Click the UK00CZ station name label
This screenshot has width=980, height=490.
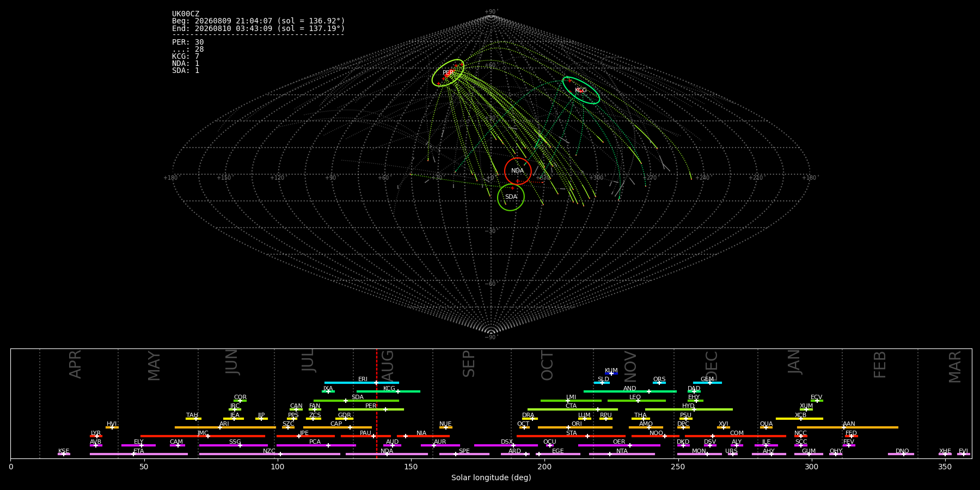coord(186,14)
